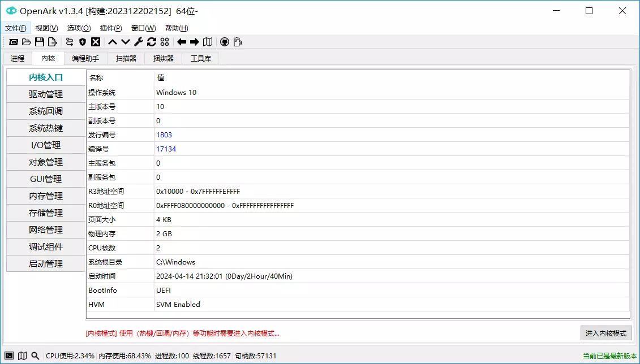The image size is (640, 364).
Task: Click the magnifier search icon in status bar
Action: (x=35, y=356)
